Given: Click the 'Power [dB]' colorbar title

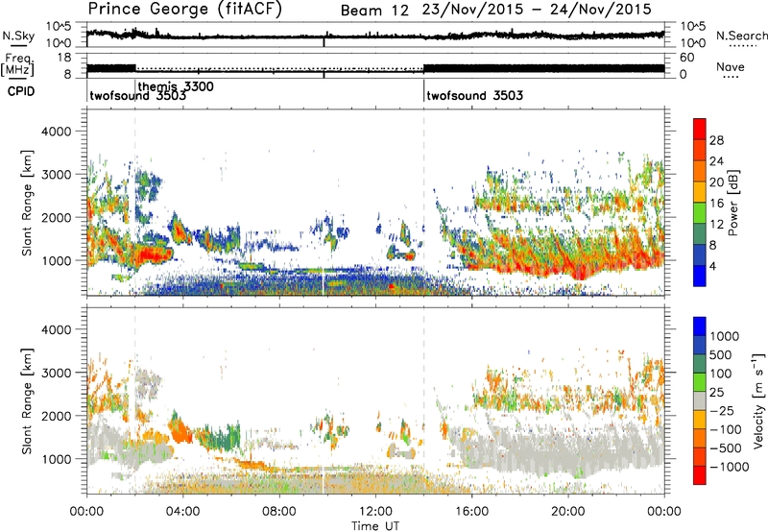Looking at the screenshot, I should [732, 203].
